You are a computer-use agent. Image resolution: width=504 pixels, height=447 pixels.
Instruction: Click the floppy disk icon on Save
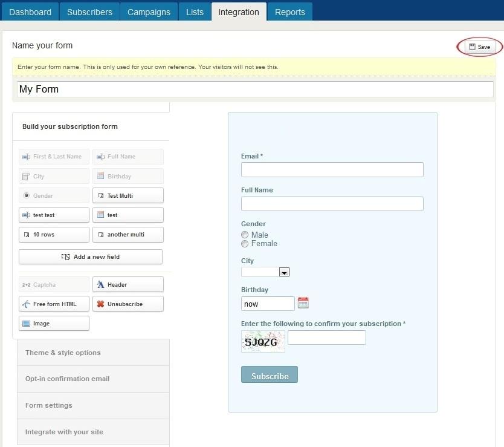coord(472,47)
